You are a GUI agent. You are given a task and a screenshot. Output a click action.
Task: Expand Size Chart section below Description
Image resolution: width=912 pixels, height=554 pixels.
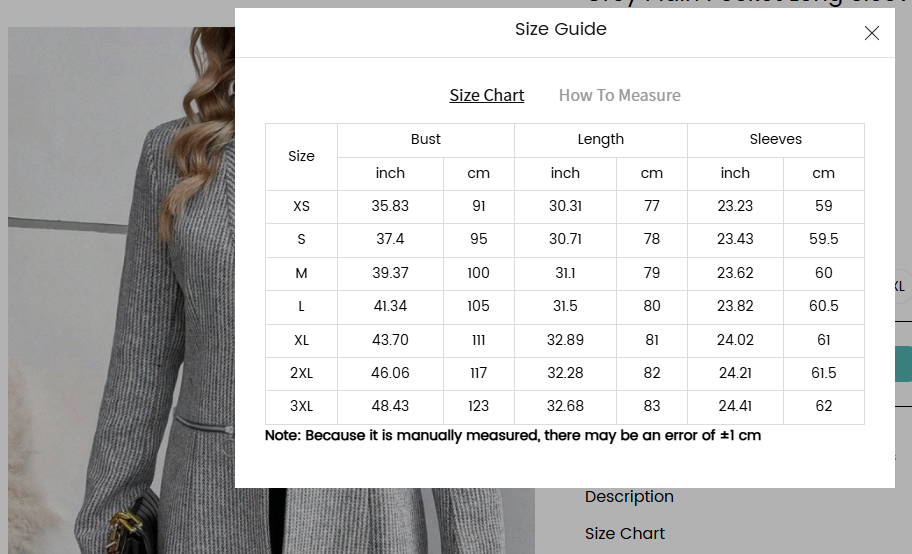(625, 534)
